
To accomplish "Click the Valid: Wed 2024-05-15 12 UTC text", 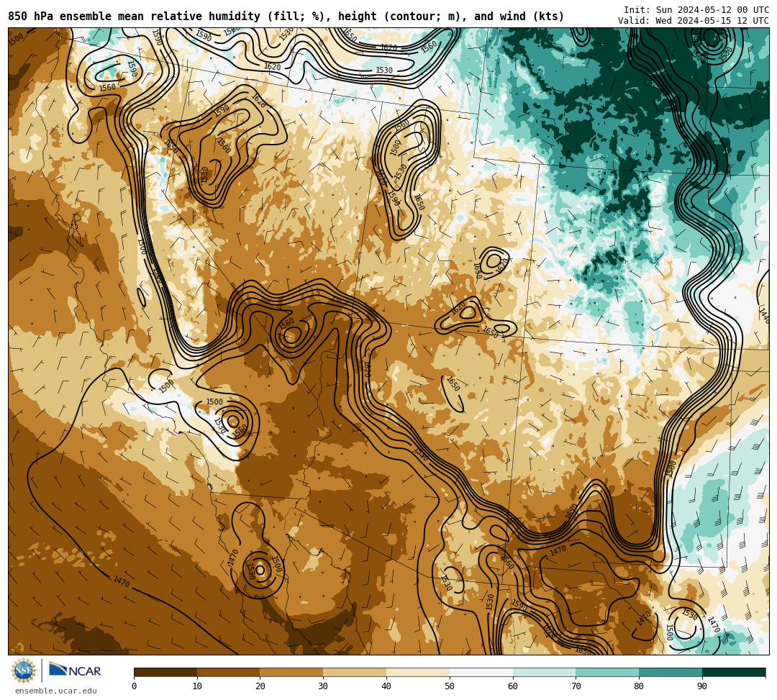I will click(x=694, y=21).
